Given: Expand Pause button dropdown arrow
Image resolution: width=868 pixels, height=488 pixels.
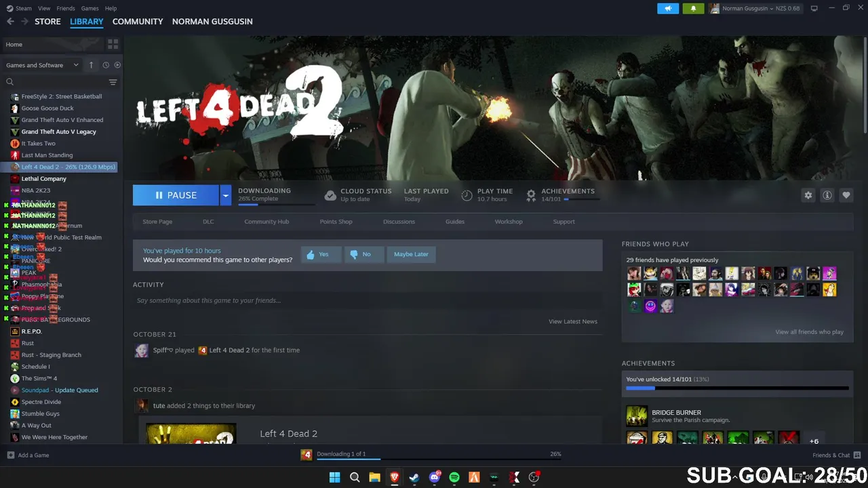Looking at the screenshot, I should (x=225, y=195).
